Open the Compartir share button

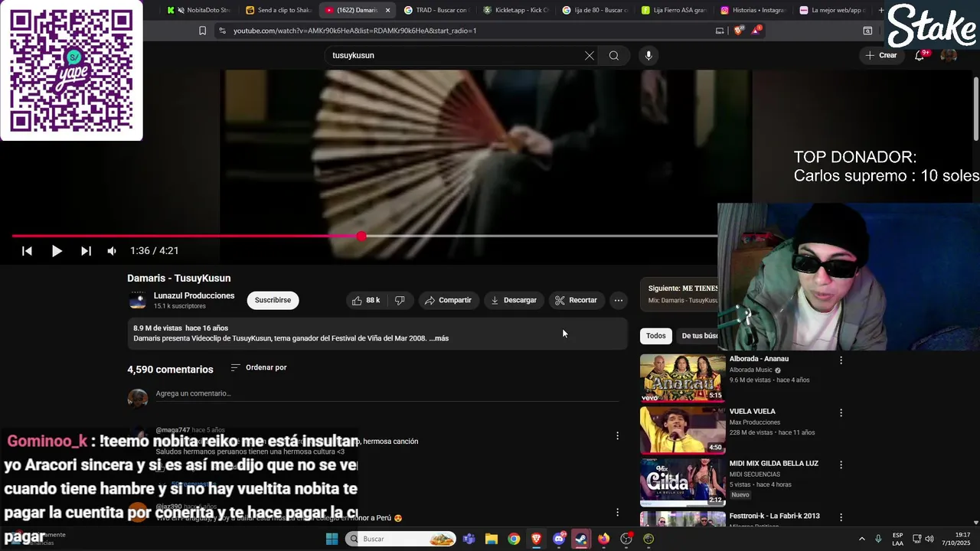(448, 300)
